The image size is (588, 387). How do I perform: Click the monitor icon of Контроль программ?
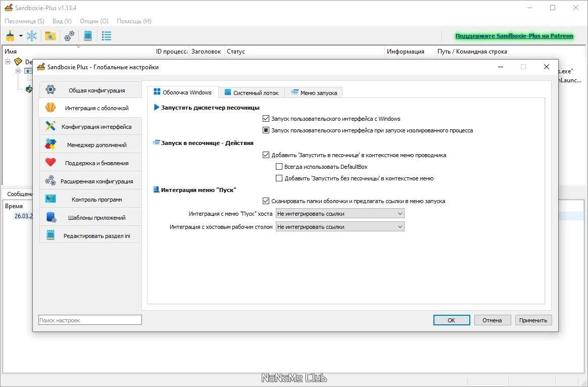coord(51,199)
